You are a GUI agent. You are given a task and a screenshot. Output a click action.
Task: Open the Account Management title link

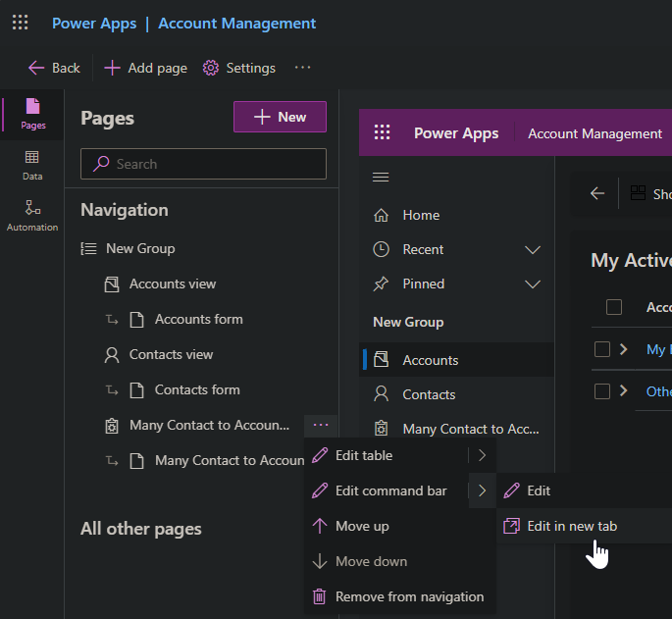(x=237, y=24)
